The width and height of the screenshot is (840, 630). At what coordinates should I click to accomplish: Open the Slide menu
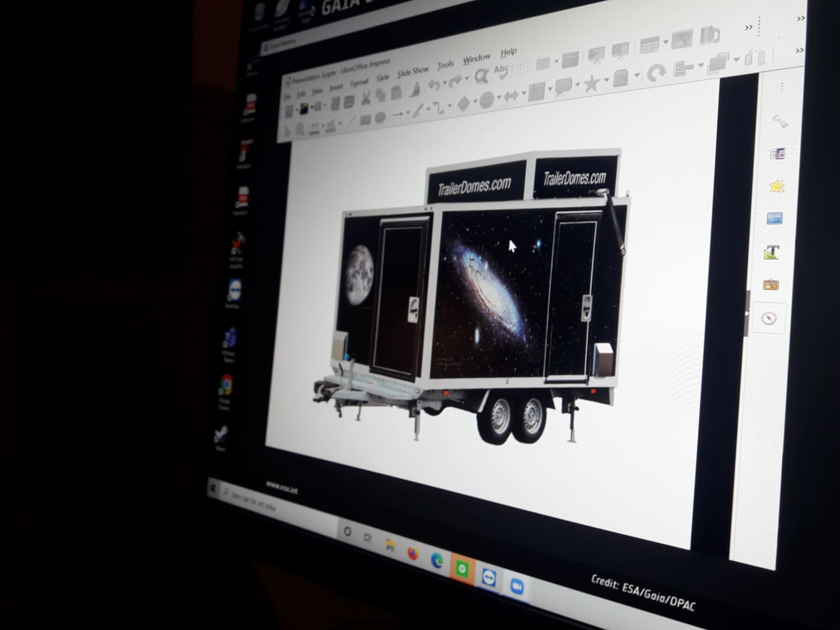point(382,77)
